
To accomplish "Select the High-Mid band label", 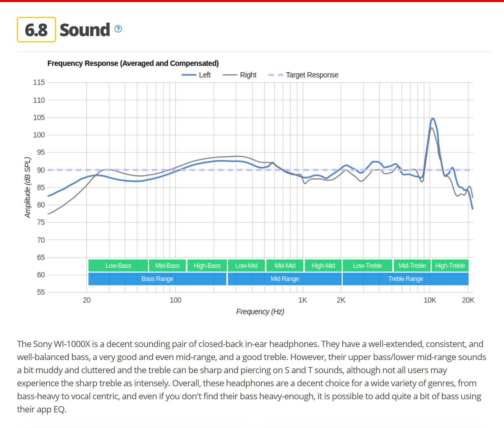I will [323, 265].
